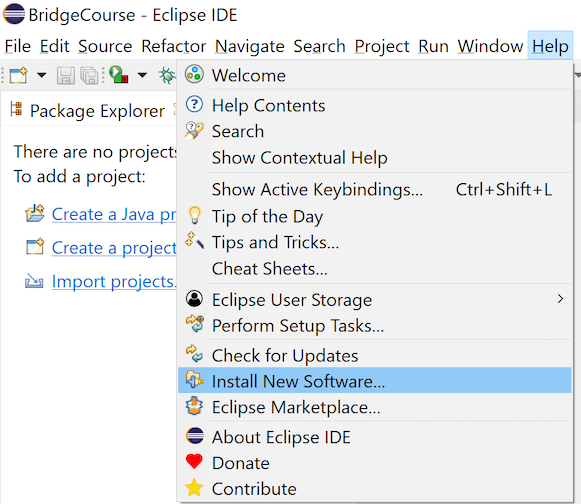This screenshot has width=581, height=504.
Task: Open the New wizard dropdown arrow
Action: 42,75
